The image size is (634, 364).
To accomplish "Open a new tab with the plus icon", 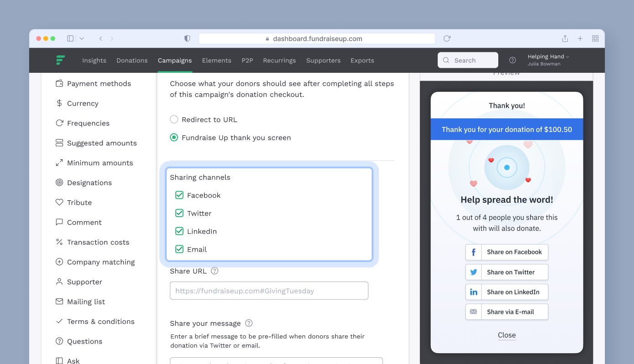I will tap(580, 39).
